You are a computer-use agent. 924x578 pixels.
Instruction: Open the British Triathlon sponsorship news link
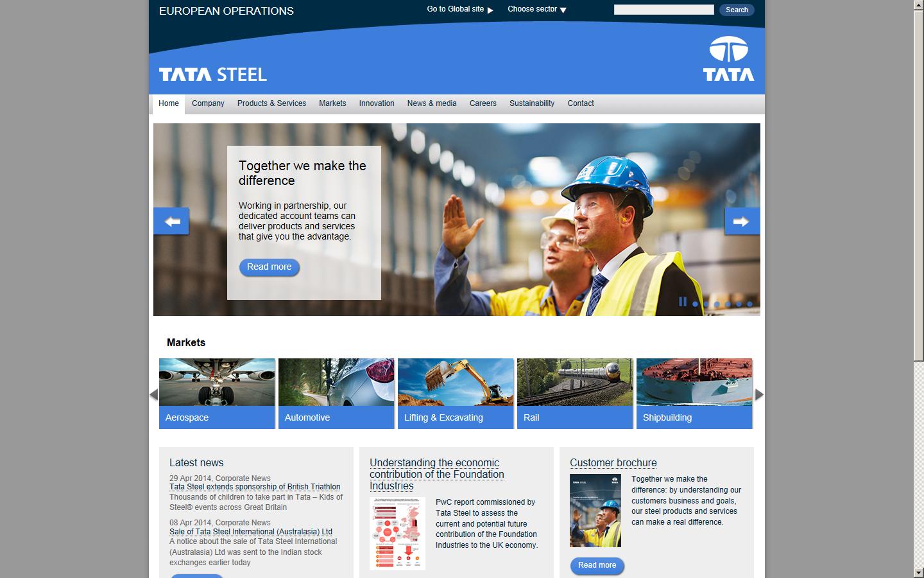coord(255,487)
